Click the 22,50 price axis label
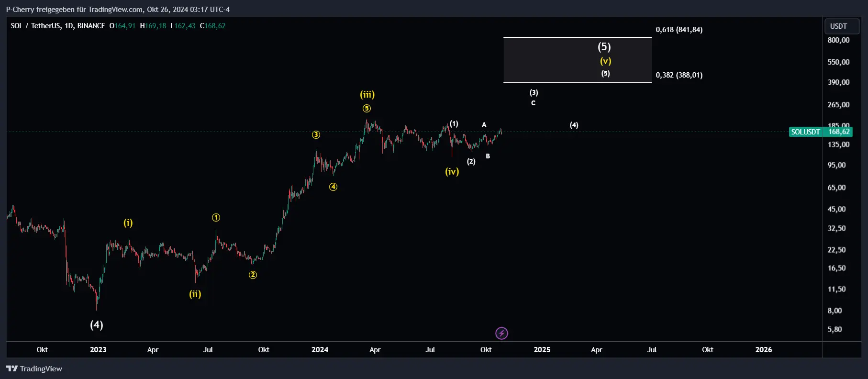 (837, 250)
